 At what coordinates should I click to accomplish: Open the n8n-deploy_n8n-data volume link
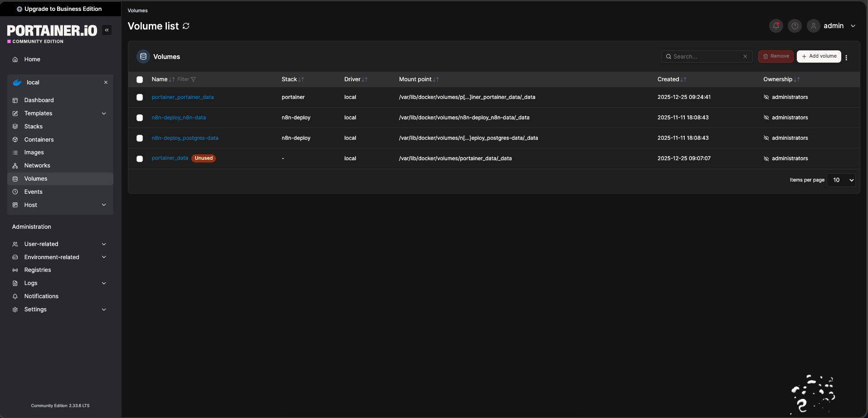tap(179, 118)
